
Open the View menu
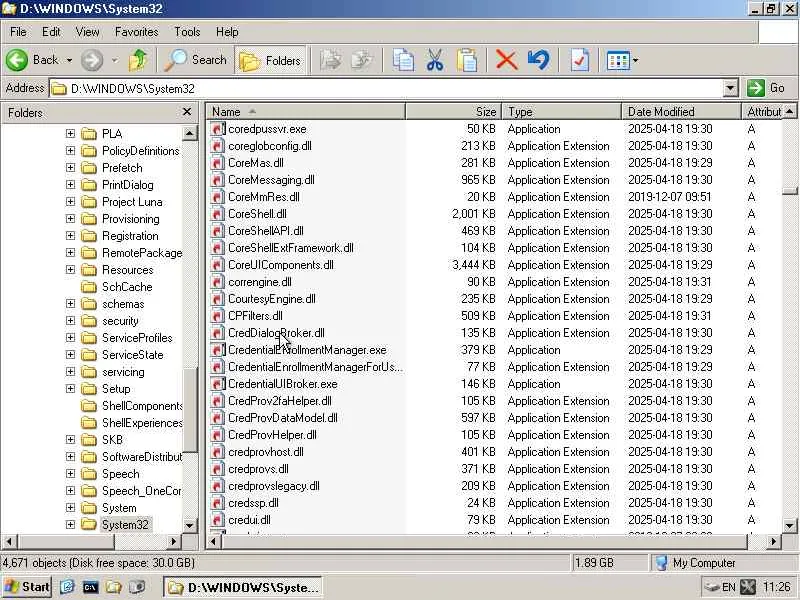[87, 32]
